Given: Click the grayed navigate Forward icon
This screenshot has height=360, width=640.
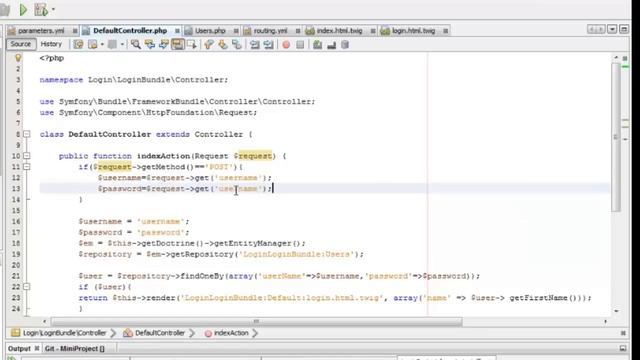Looking at the screenshot, I should [x=112, y=44].
